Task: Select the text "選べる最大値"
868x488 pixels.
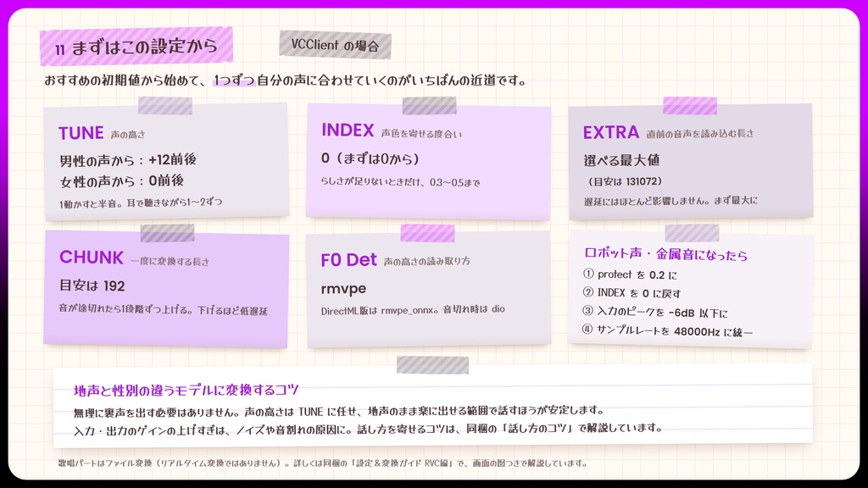Action: point(621,160)
